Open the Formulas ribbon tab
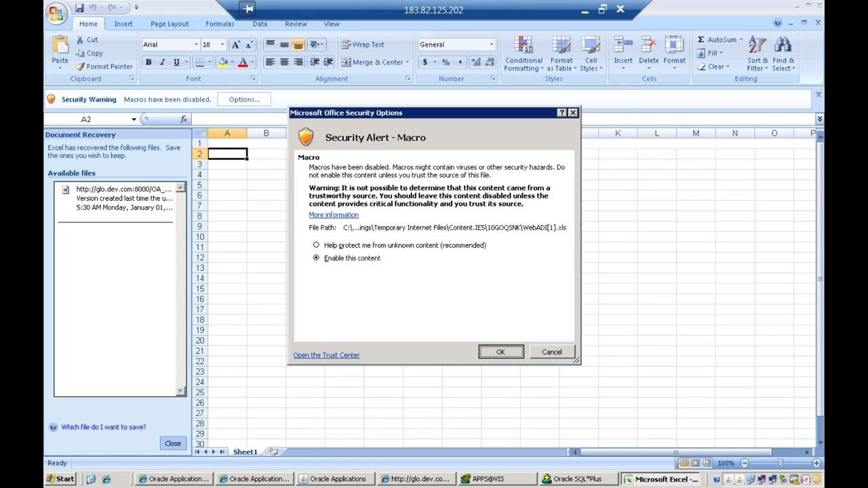This screenshot has width=868, height=488. [220, 24]
